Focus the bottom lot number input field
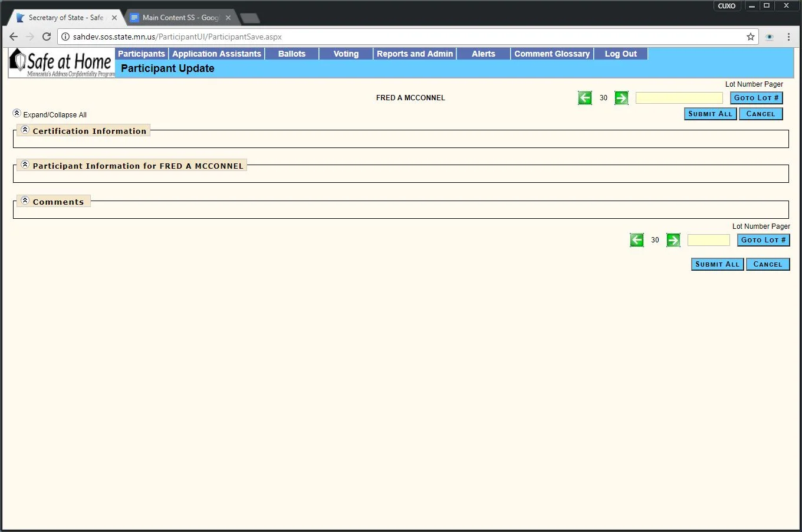Screen dimensions: 802x532 [x=709, y=240]
